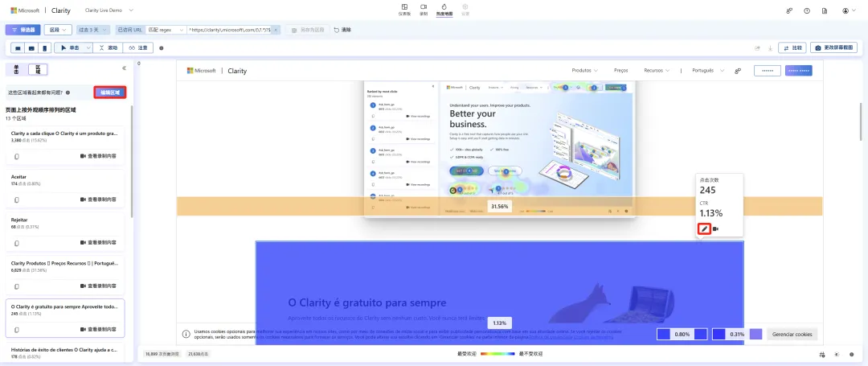Click the popularity color scale legend bar
Screen dimensions: 868x366
(x=497, y=354)
